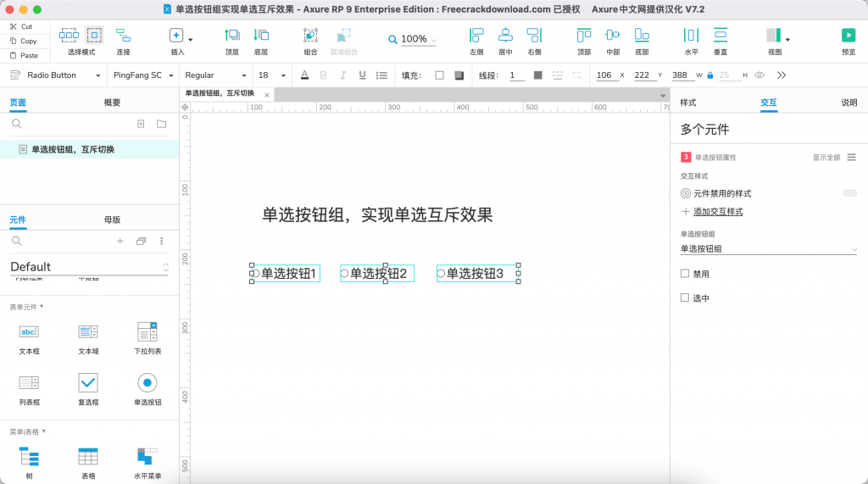Select the 单选按钮1 radio button on canvas
The height and width of the screenshot is (484, 868).
[x=287, y=274]
